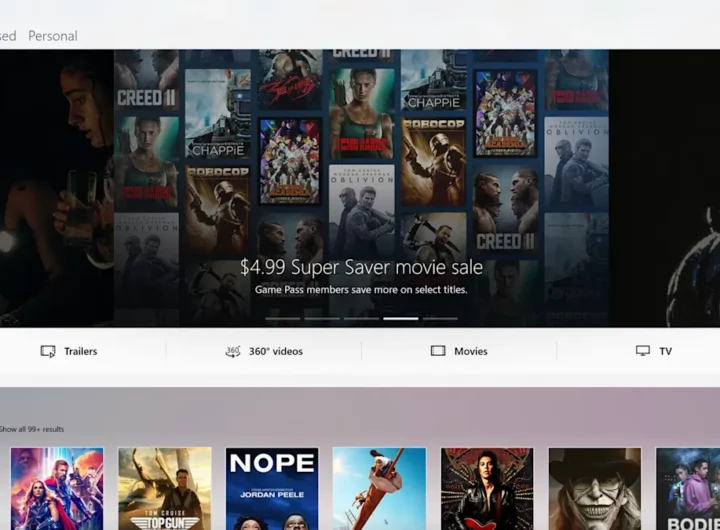Screen dimensions: 720x530
Task: Show the previous banner slide with the woman
Action: pyautogui.click(x=56, y=188)
